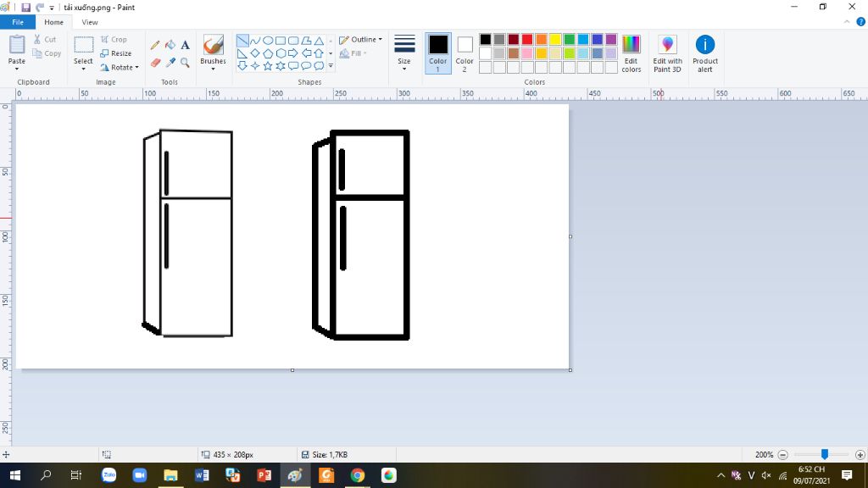Click the Paste clipboard button

17,48
